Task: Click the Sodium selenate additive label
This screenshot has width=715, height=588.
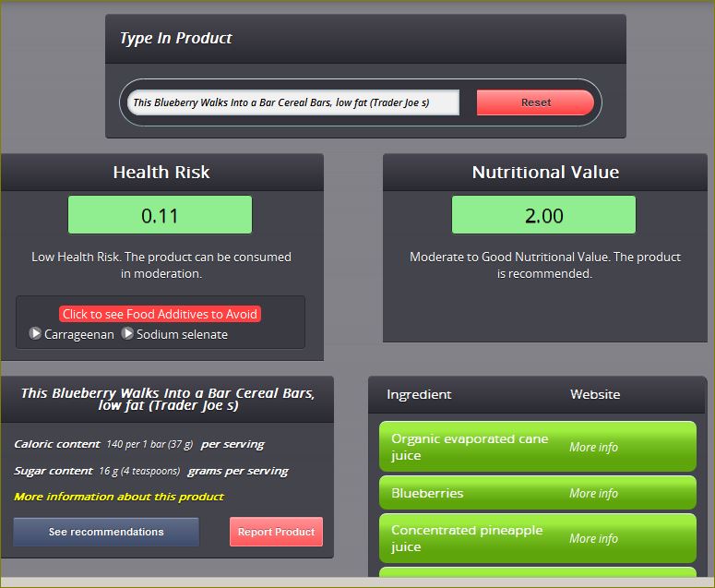Action: tap(182, 334)
